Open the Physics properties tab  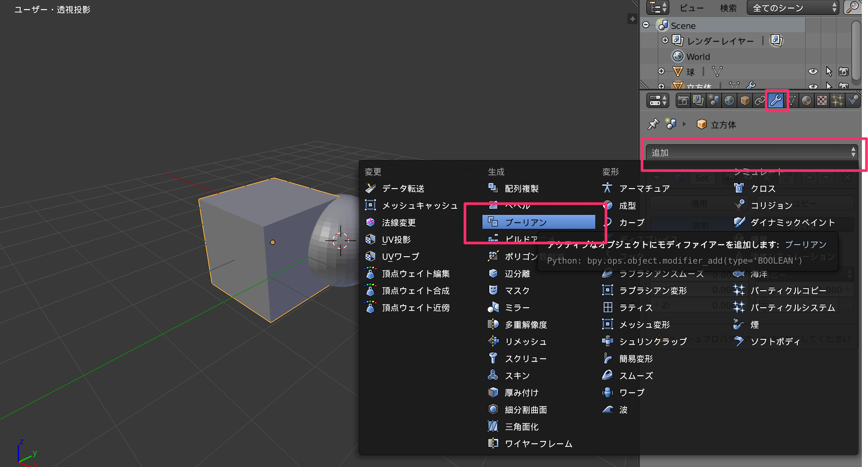(x=853, y=101)
